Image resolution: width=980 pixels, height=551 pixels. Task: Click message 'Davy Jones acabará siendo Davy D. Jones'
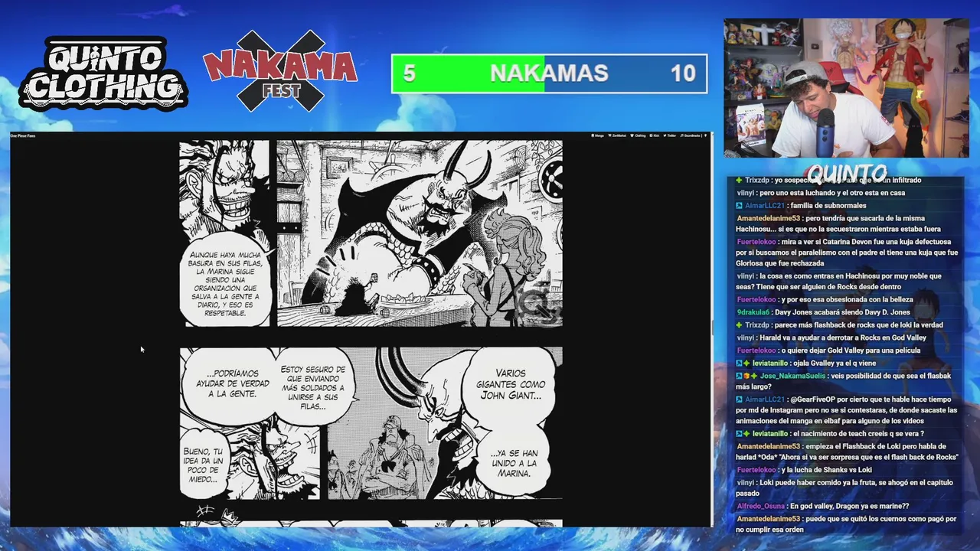(842, 312)
